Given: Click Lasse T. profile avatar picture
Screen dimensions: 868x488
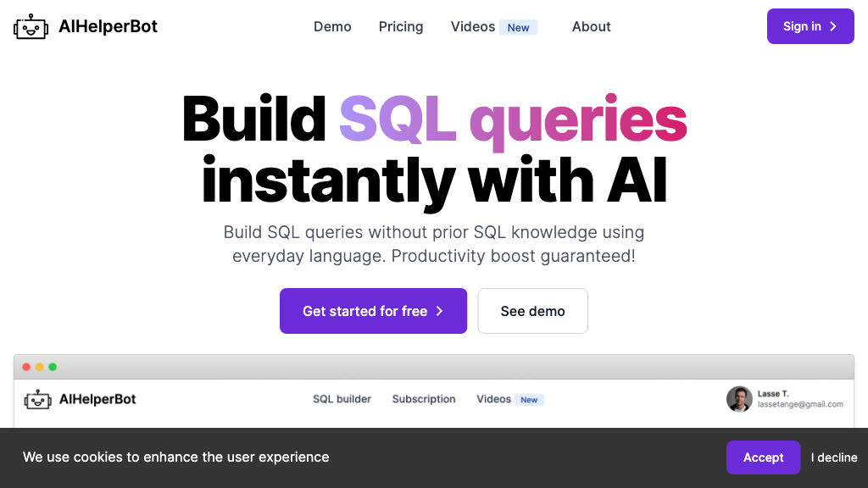Looking at the screenshot, I should coord(738,399).
